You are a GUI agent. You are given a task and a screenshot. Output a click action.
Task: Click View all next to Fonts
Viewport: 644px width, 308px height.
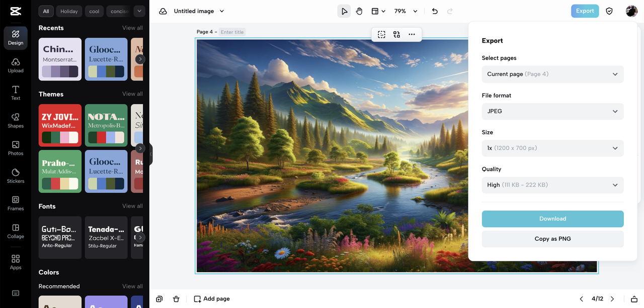coord(132,206)
